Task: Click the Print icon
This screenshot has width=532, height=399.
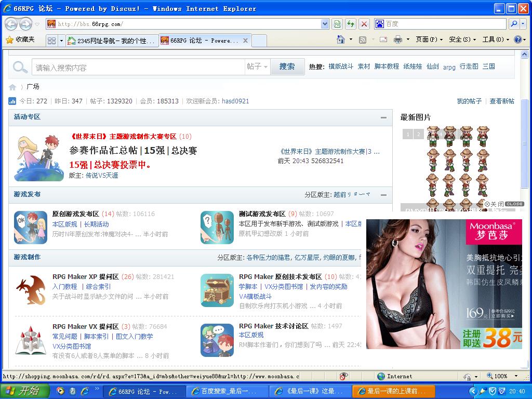Action: [397, 39]
